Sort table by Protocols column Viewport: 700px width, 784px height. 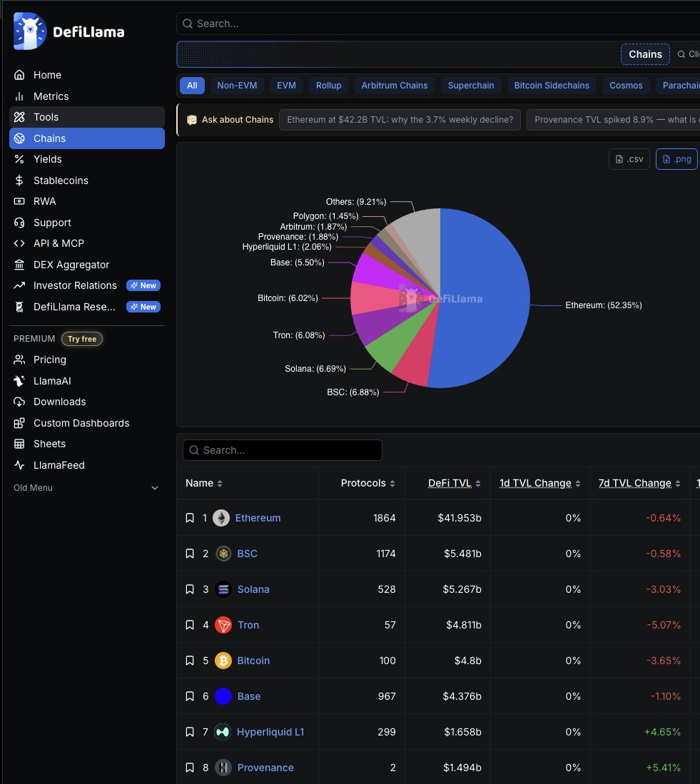pyautogui.click(x=367, y=483)
